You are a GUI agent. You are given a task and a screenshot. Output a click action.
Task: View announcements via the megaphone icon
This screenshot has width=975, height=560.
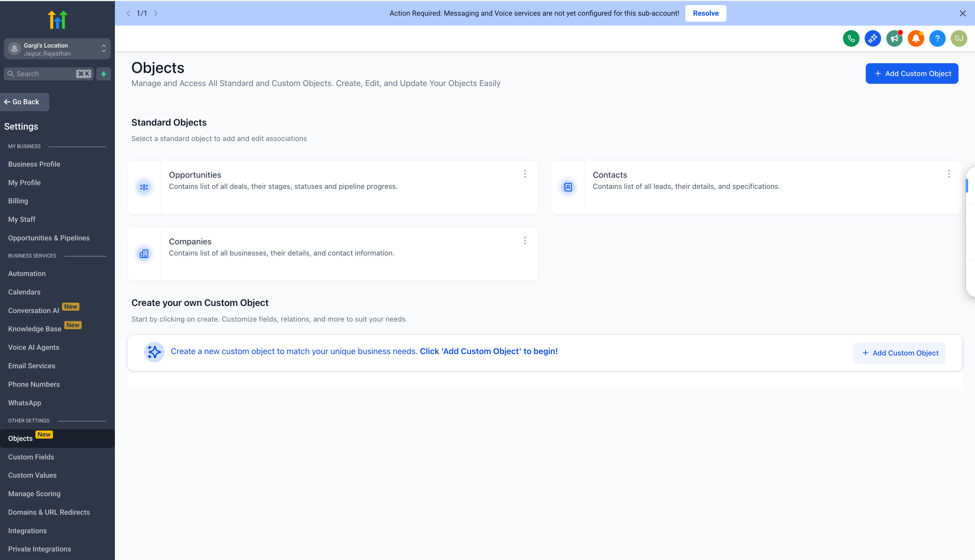(894, 38)
